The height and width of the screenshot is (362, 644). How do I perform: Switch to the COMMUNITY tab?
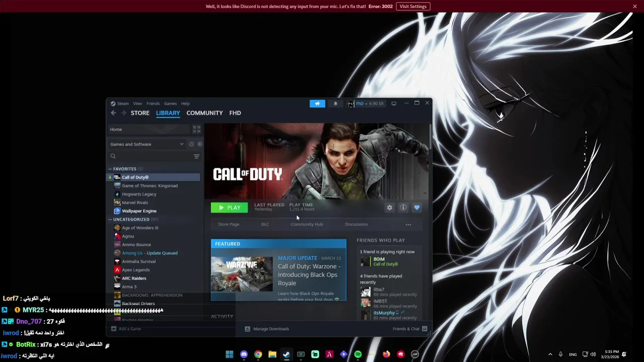point(204,113)
